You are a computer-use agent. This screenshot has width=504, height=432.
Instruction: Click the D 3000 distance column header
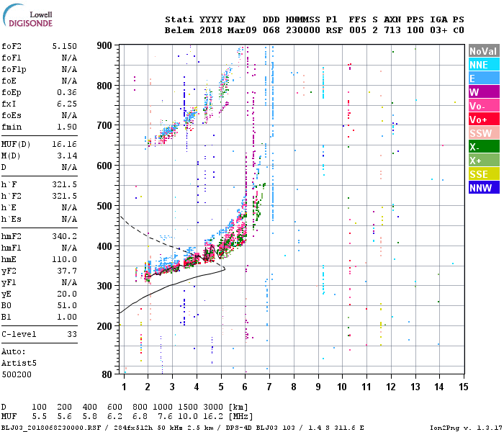[x=213, y=407]
